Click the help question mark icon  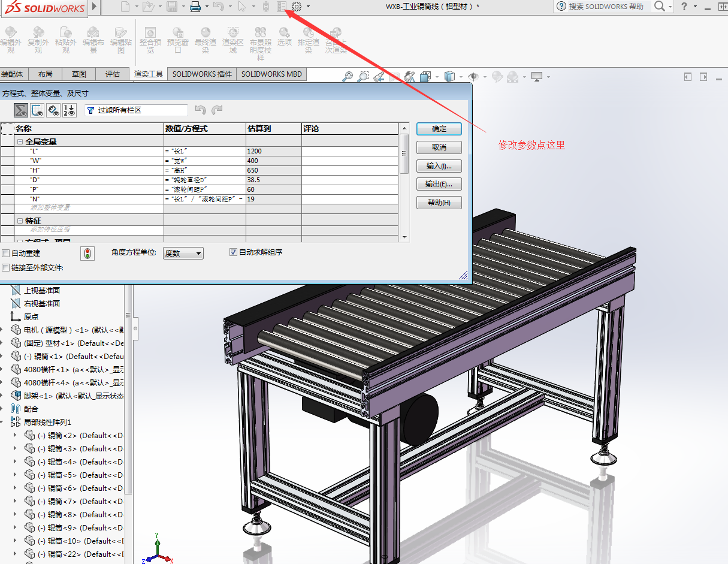pyautogui.click(x=684, y=6)
